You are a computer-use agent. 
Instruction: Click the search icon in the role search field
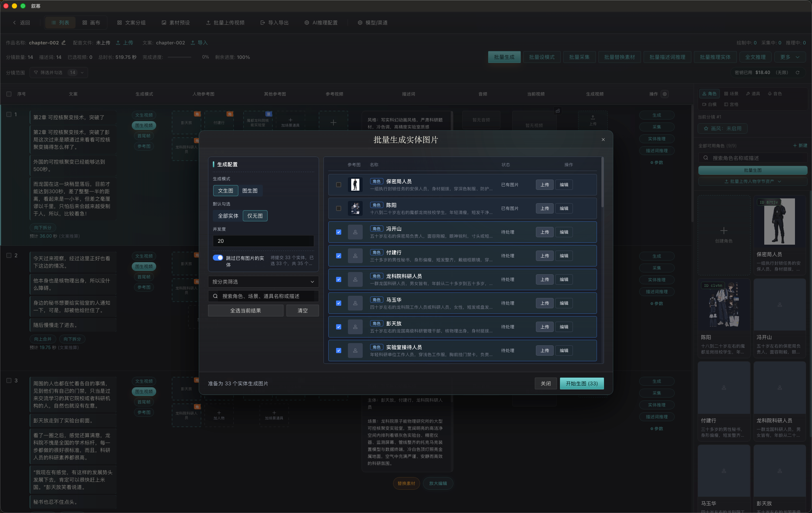pos(706,158)
